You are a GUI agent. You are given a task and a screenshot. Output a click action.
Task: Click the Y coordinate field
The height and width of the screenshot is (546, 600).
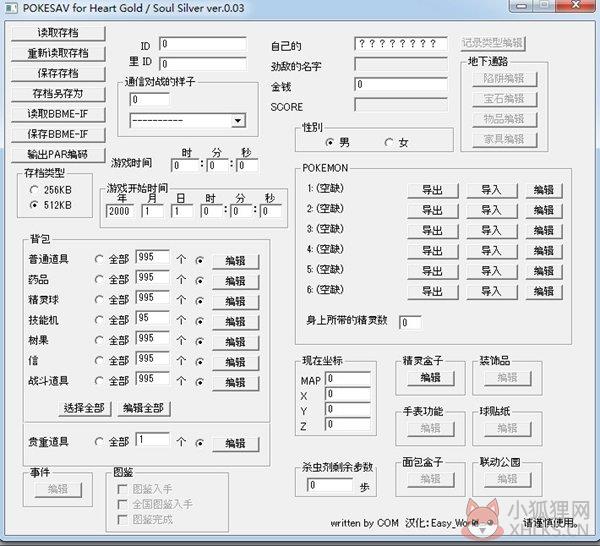click(x=348, y=409)
